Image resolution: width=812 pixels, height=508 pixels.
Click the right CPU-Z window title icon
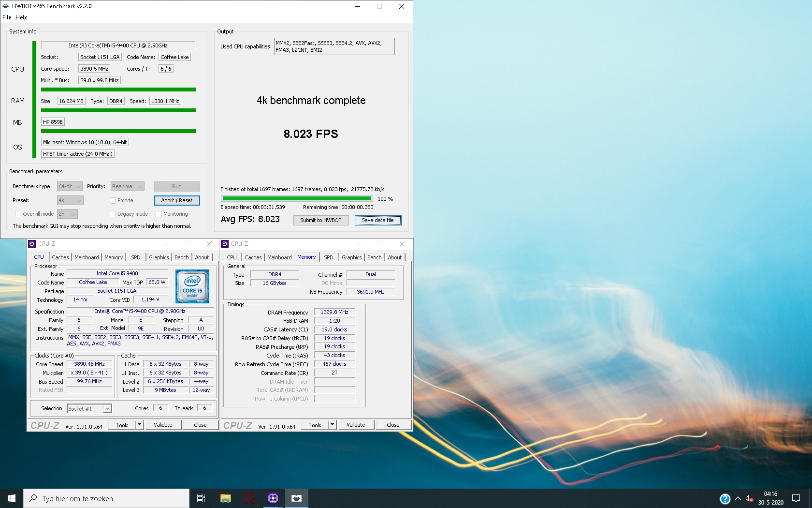point(225,244)
